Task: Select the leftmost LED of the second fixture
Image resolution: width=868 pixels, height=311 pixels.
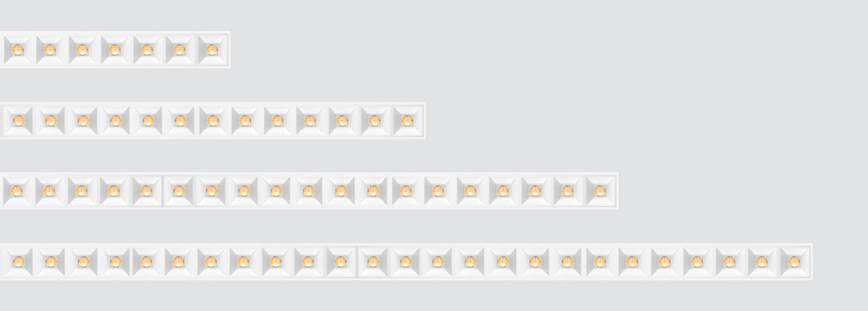Action: point(18,120)
